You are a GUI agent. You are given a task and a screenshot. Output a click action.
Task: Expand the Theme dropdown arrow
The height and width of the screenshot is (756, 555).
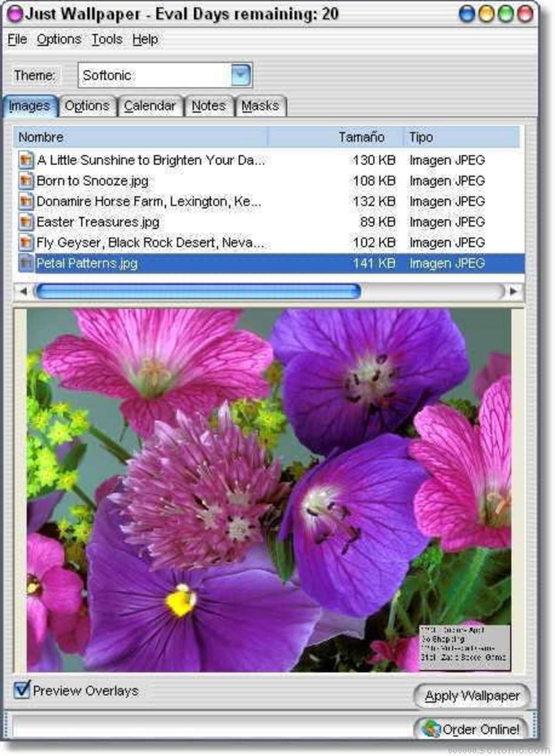(241, 75)
